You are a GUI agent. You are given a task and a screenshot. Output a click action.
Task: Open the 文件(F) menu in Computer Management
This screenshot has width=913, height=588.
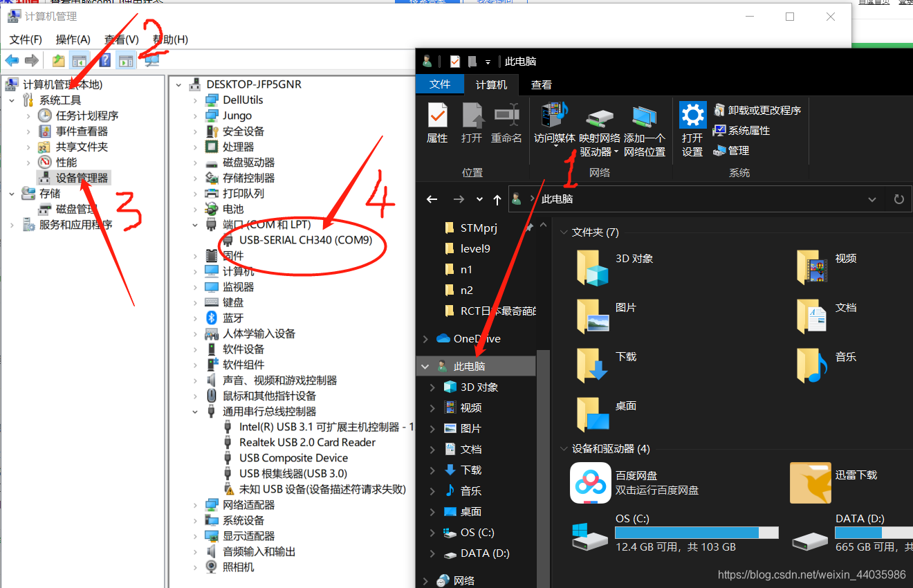pos(26,39)
